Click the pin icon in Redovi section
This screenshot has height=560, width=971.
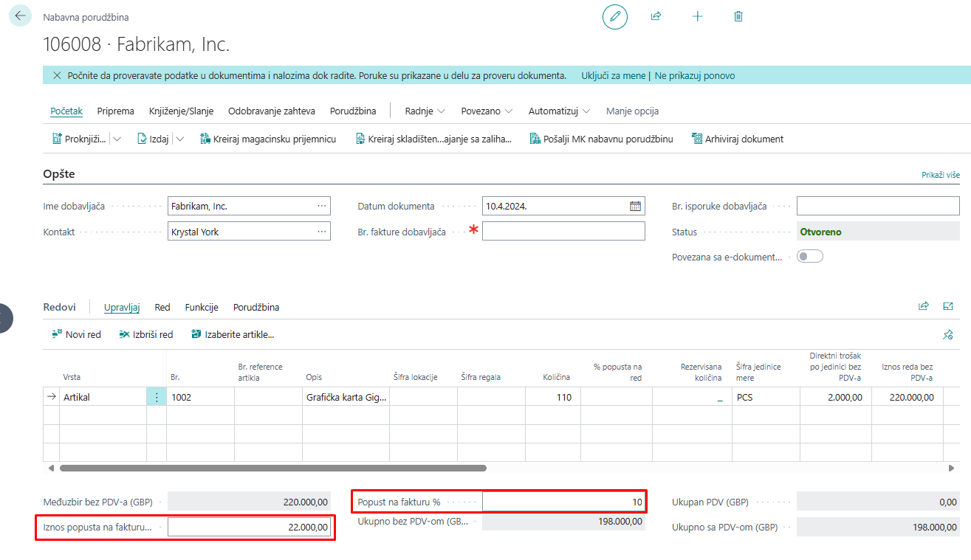click(947, 335)
